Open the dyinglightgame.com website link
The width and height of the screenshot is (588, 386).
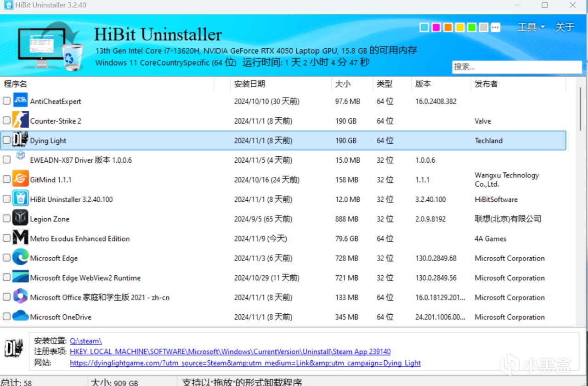245,363
